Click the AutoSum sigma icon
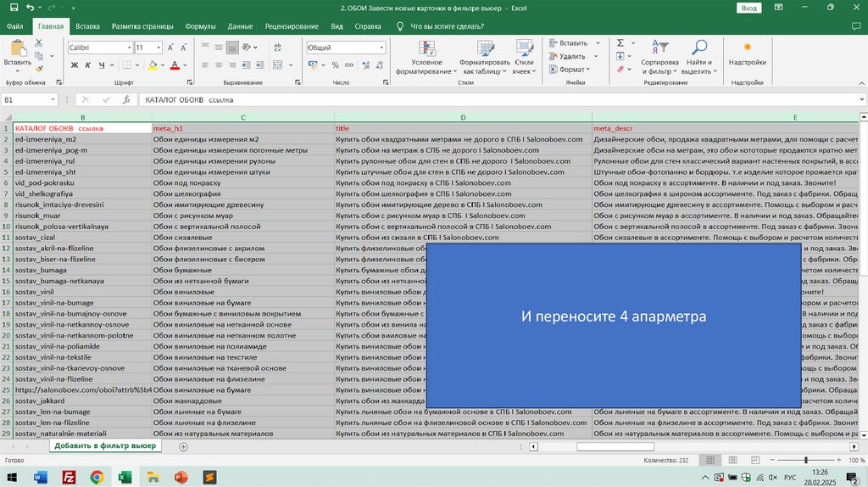The image size is (868, 487). coord(620,42)
